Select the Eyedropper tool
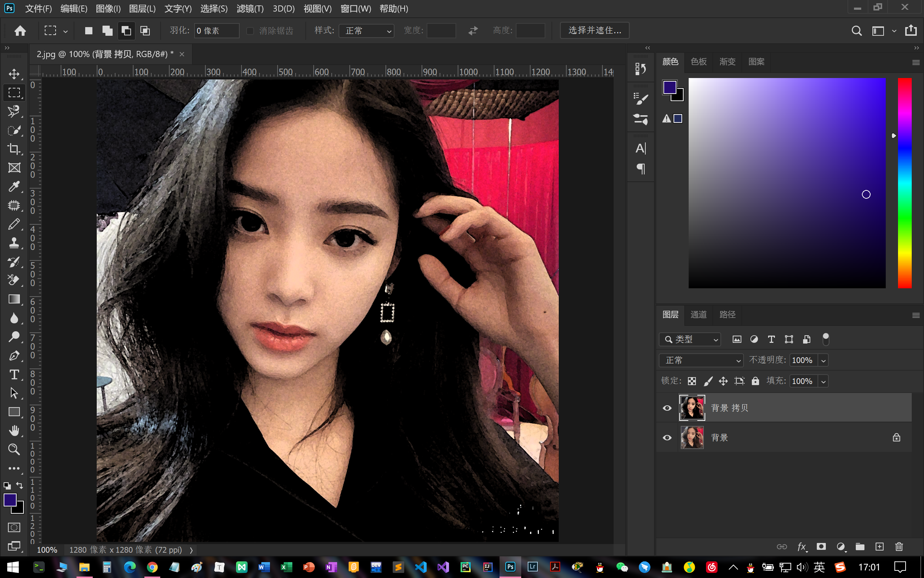 [x=14, y=186]
